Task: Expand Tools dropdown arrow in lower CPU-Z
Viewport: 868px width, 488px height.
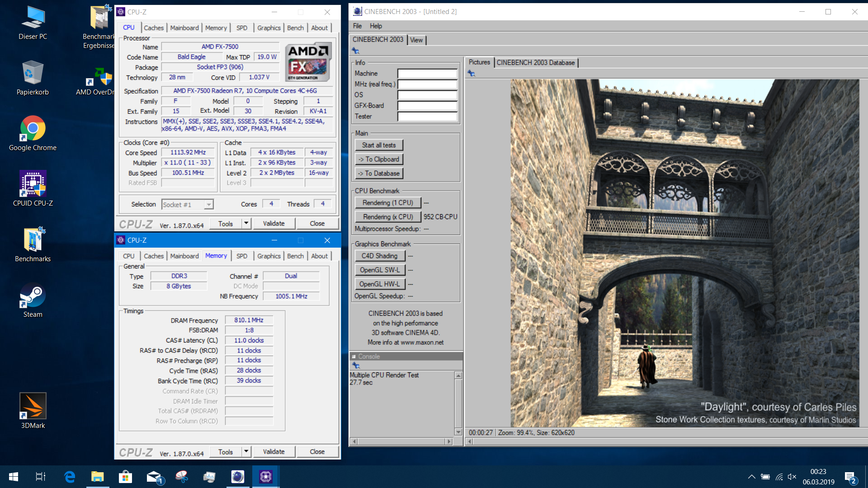Action: click(246, 451)
